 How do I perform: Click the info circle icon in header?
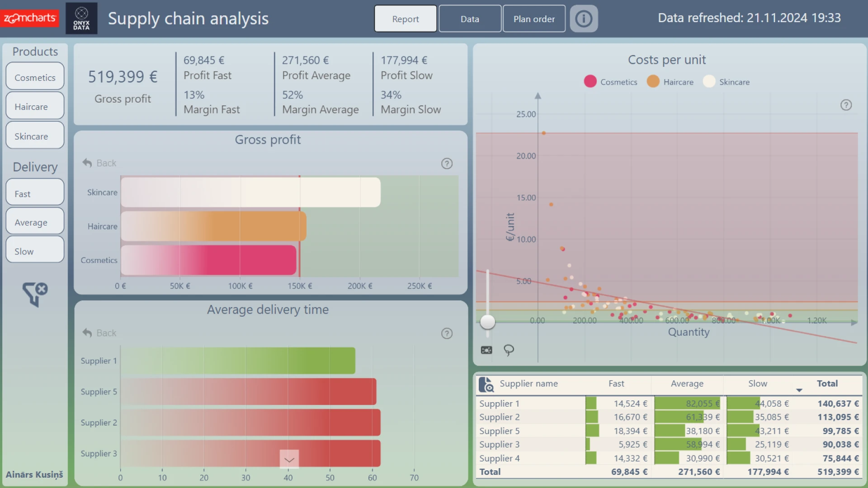point(584,19)
